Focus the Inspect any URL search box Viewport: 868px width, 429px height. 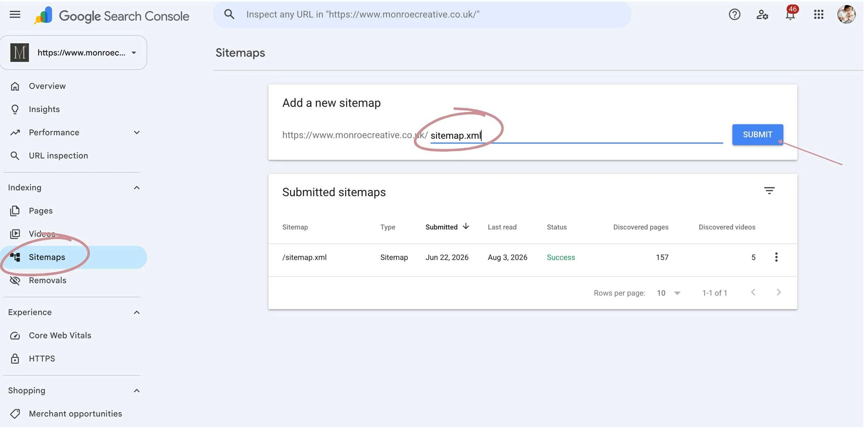coord(422,15)
